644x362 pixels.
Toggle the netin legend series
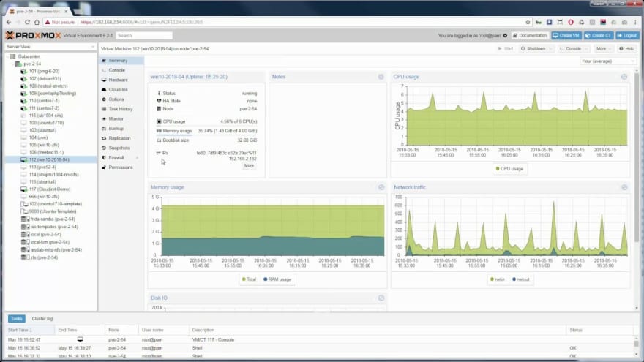click(497, 279)
